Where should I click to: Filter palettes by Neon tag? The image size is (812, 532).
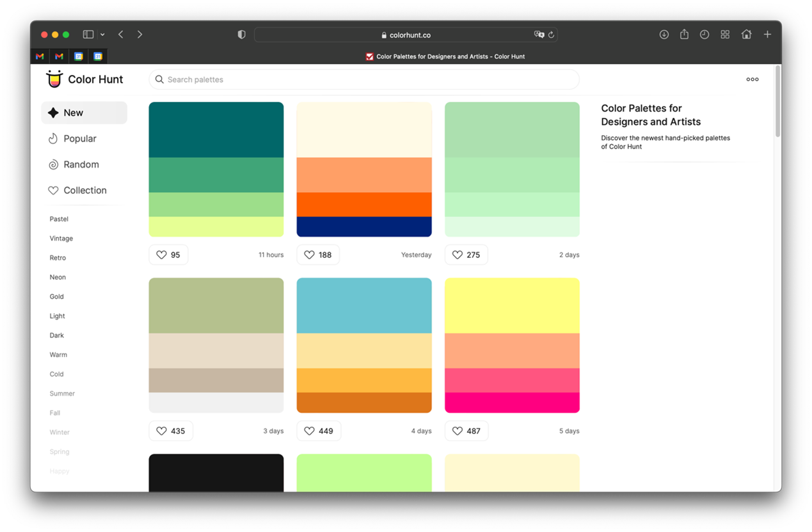point(58,277)
